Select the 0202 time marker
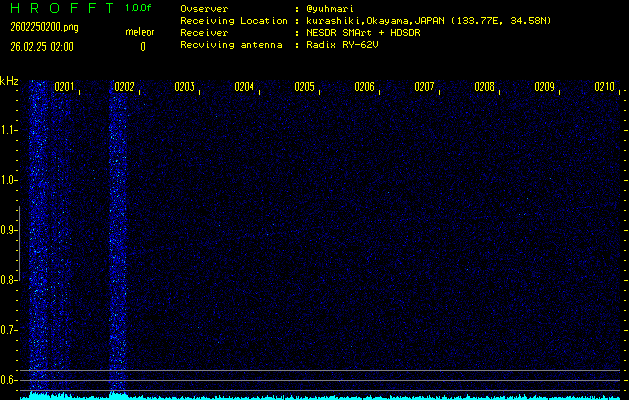The height and width of the screenshot is (400, 629). [x=124, y=87]
